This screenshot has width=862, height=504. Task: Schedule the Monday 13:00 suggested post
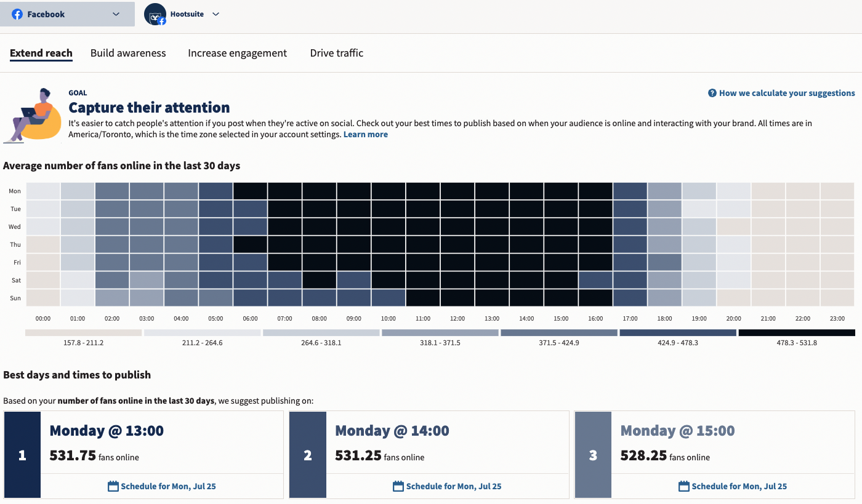point(161,486)
